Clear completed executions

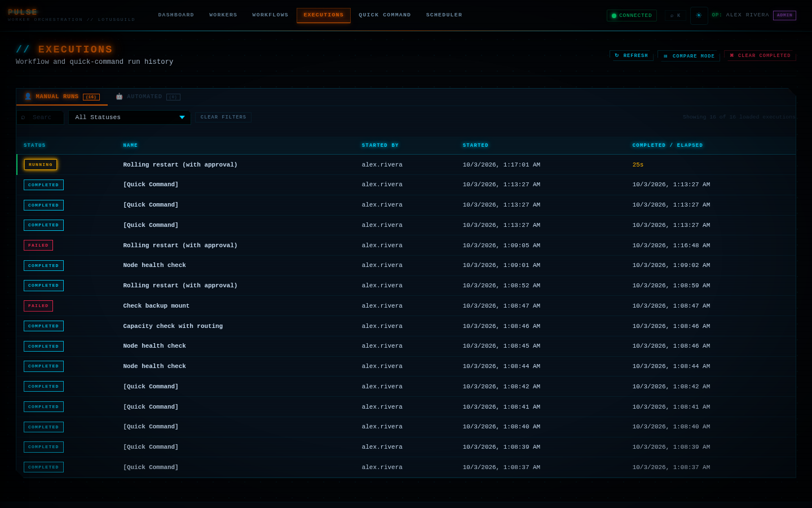click(760, 55)
